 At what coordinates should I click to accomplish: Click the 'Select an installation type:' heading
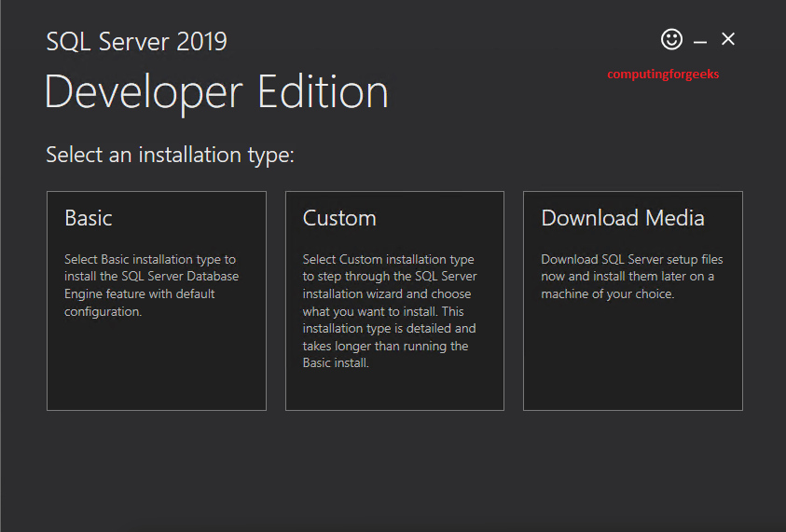(170, 155)
